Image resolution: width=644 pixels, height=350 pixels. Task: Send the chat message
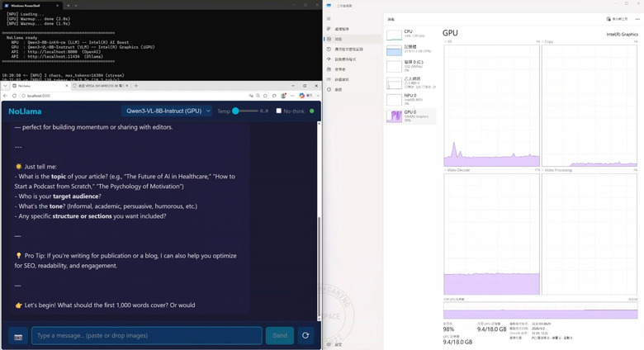coord(280,336)
